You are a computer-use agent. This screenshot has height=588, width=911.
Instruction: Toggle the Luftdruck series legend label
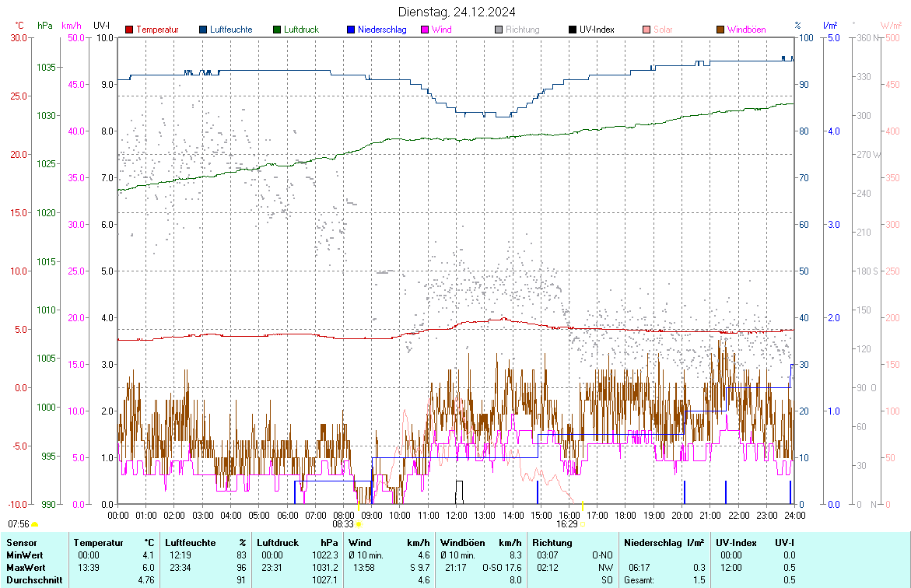coord(302,30)
